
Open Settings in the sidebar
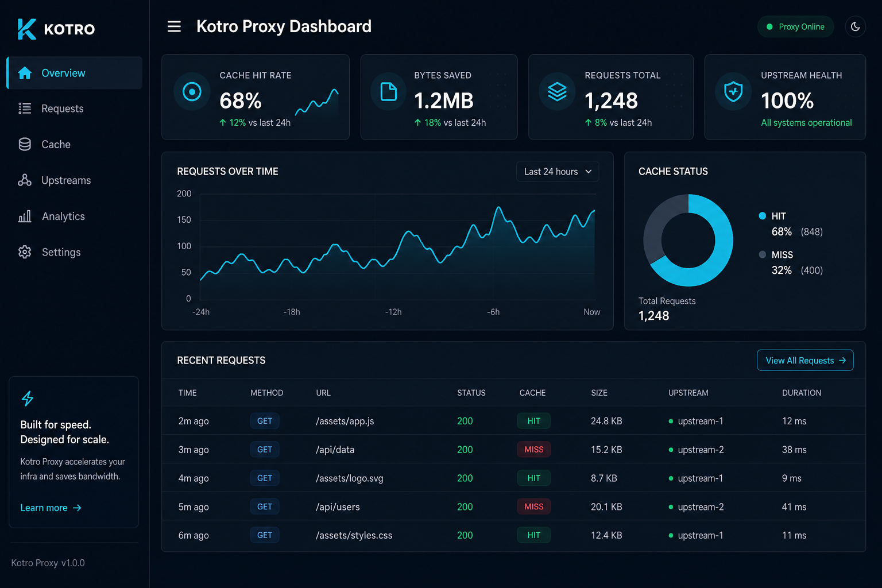(x=75, y=252)
